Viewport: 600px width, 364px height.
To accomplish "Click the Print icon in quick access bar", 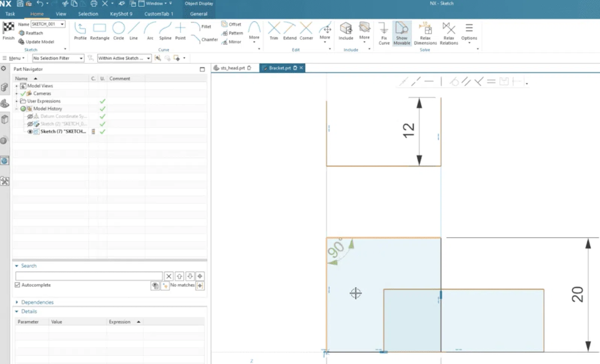I will [x=94, y=4].
